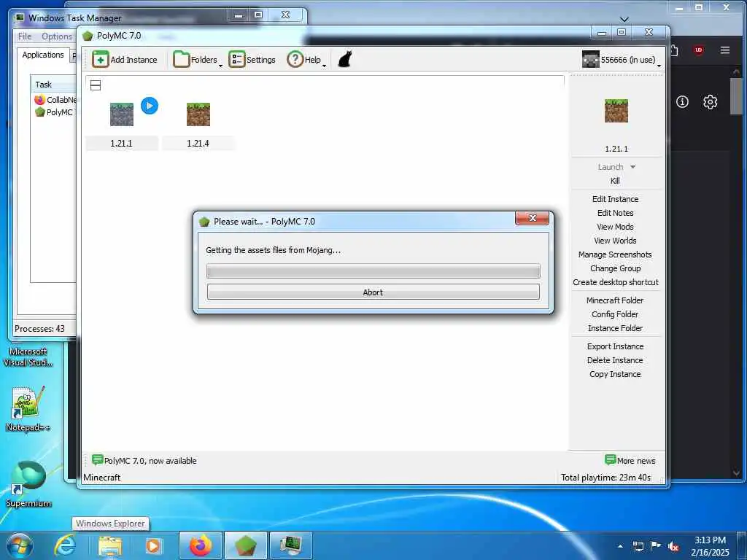Open the 556666 account dropdown

pyautogui.click(x=622, y=60)
